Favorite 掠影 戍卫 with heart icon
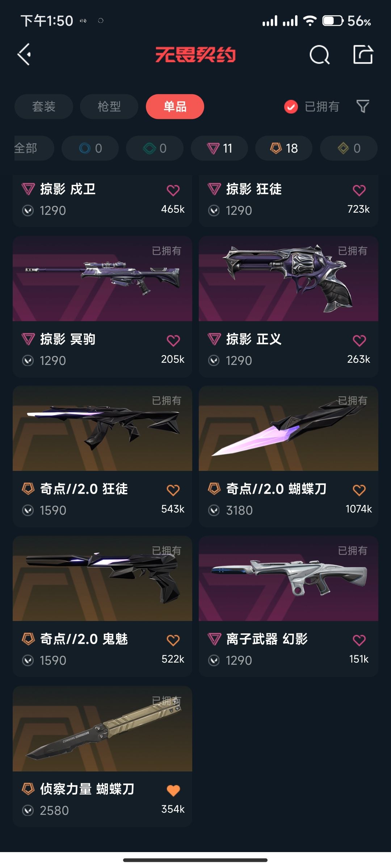Viewport: 391px width, 868px height. [x=173, y=190]
